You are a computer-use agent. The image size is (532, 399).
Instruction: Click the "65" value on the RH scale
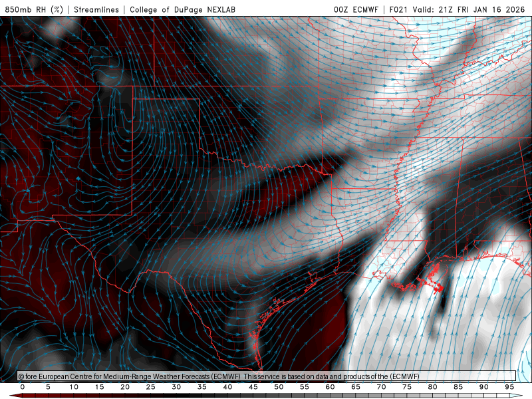356,387
